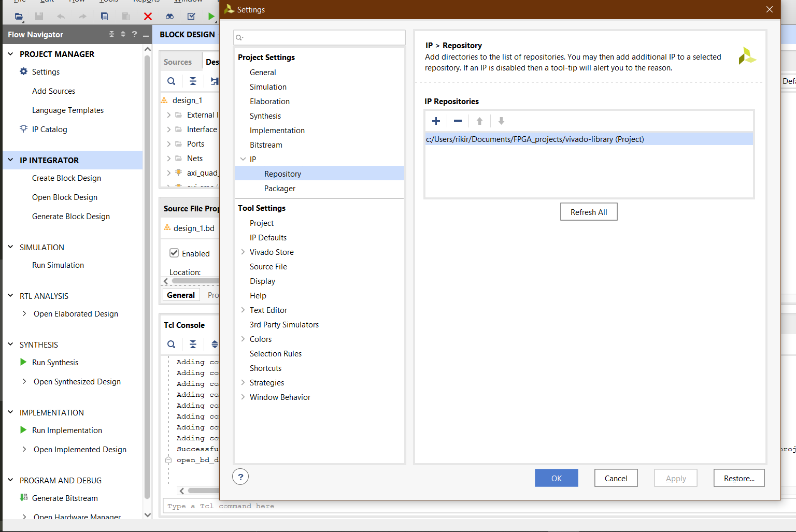This screenshot has width=796, height=532.
Task: Click the green Run Synthesis arrow icon
Action: click(x=23, y=362)
